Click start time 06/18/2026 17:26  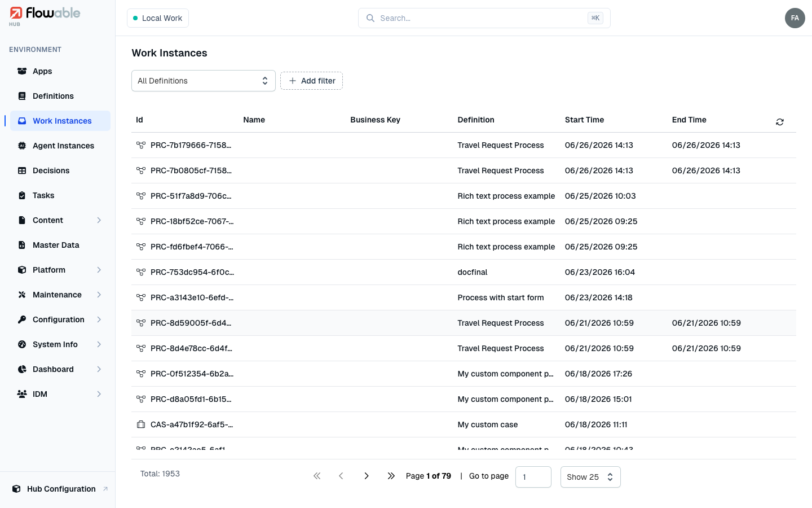tap(598, 374)
